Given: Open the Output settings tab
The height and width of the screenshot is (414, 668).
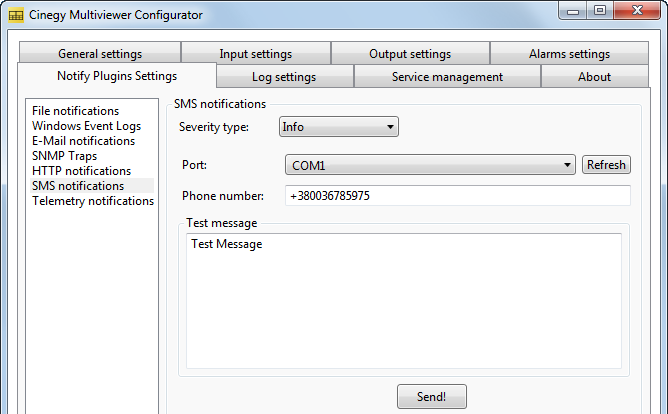Looking at the screenshot, I should (410, 53).
